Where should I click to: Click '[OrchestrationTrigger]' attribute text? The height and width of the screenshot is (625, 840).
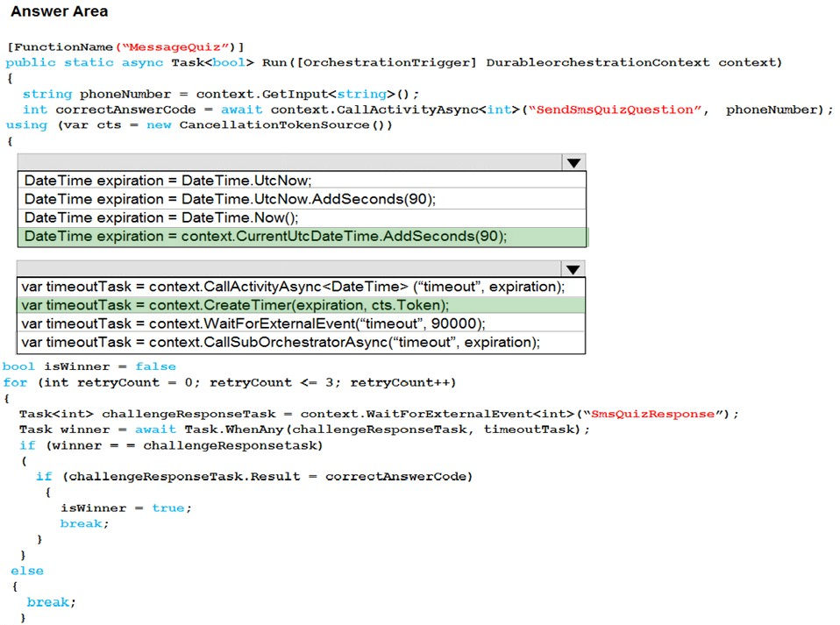click(387, 62)
